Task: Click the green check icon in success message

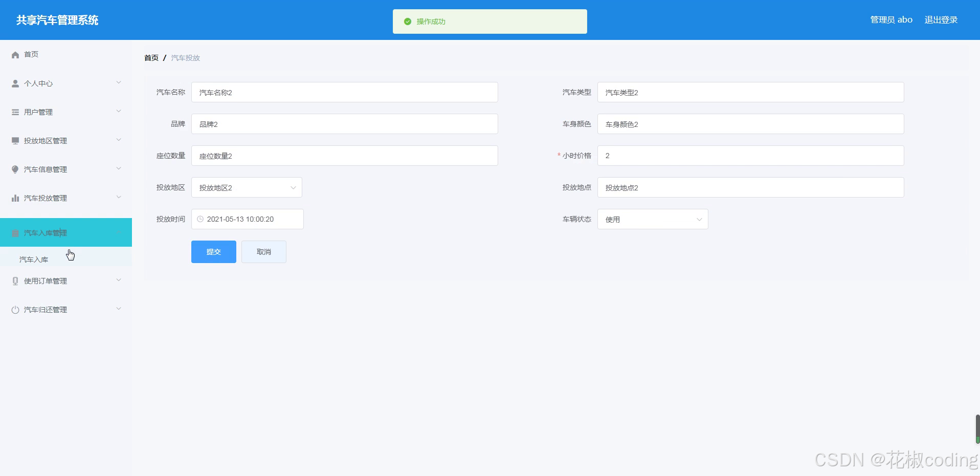Action: click(x=408, y=21)
